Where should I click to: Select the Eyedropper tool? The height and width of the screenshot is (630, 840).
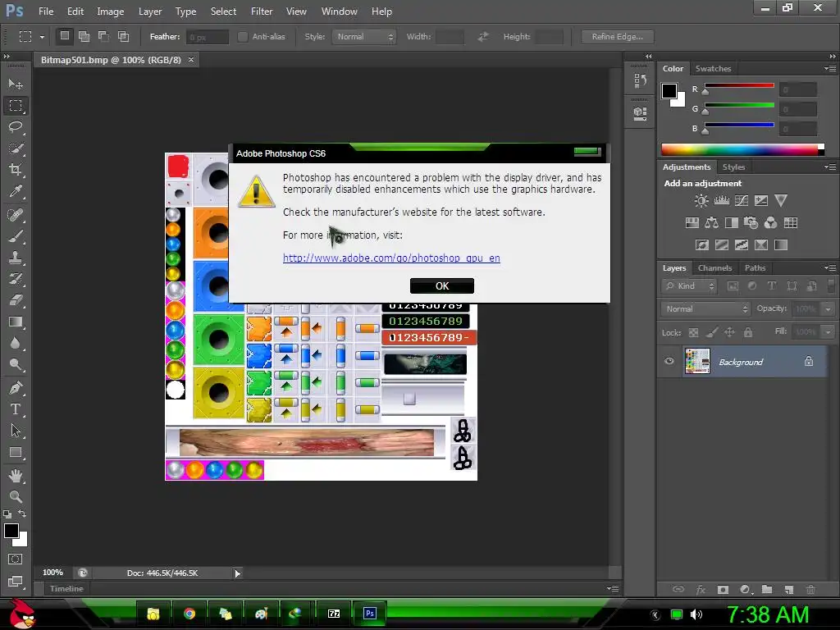pyautogui.click(x=16, y=191)
